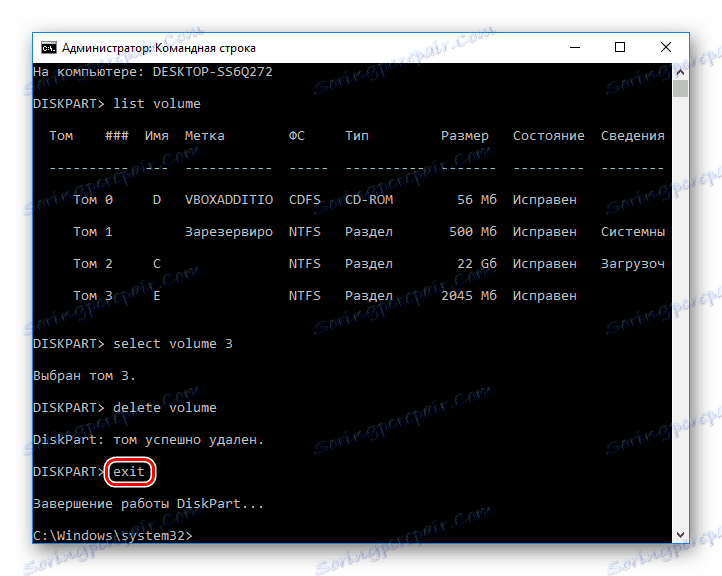
Task: Maximize the Командная строка window
Action: (620, 47)
